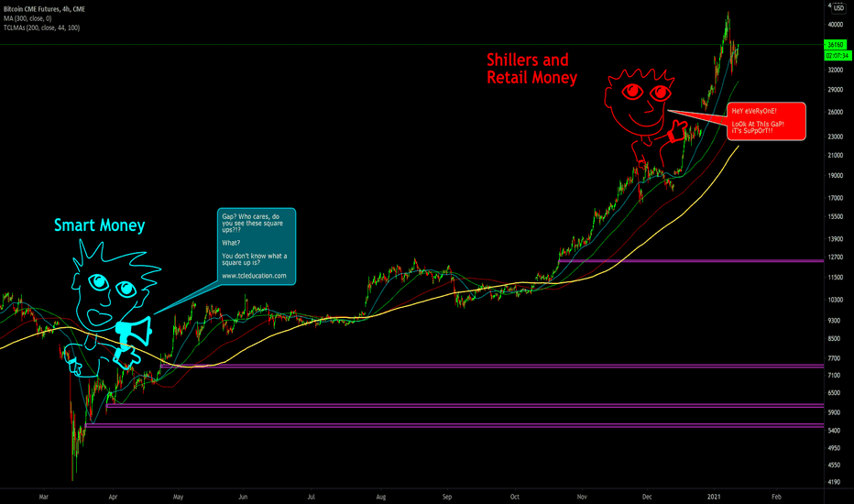The width and height of the screenshot is (854, 504).
Task: Click the Nov label on the time axis
Action: click(582, 497)
